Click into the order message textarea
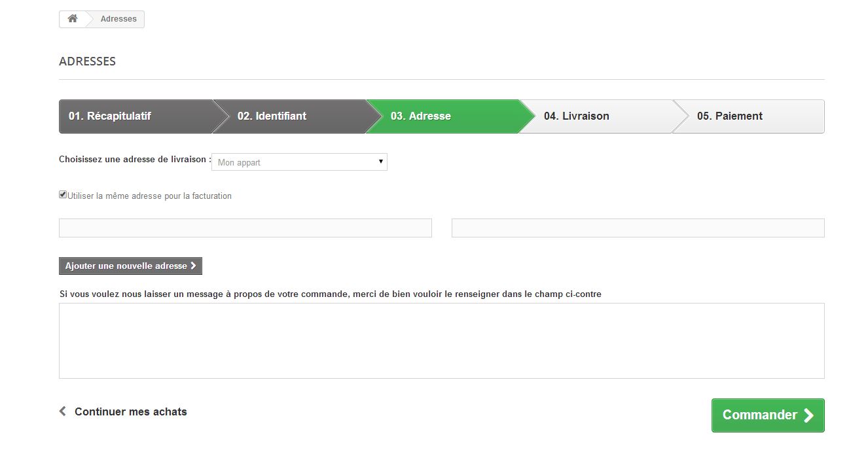Viewport: 868px width, 454px height. (x=442, y=341)
